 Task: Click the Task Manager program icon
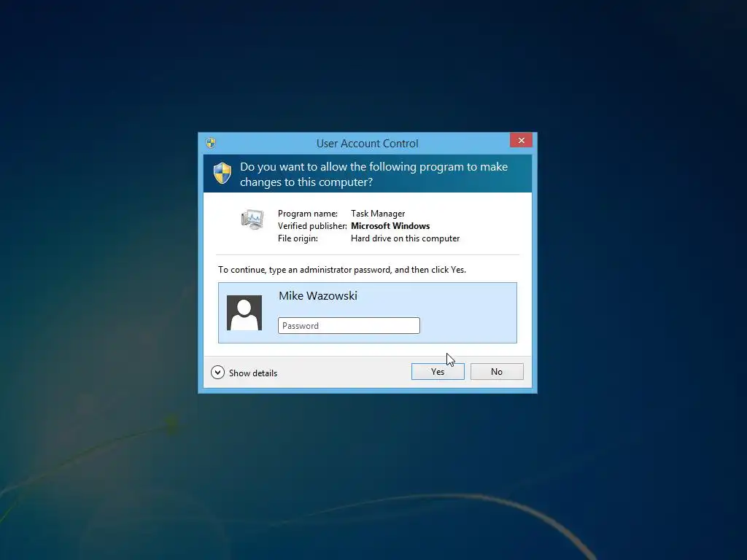point(252,219)
